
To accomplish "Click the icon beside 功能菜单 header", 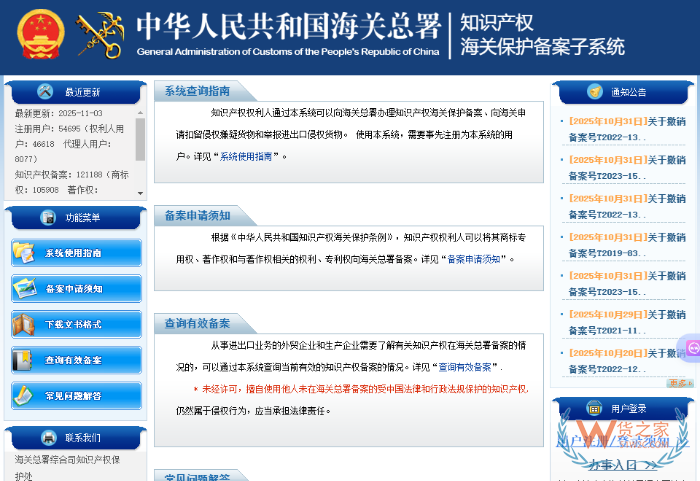I will point(48,217).
